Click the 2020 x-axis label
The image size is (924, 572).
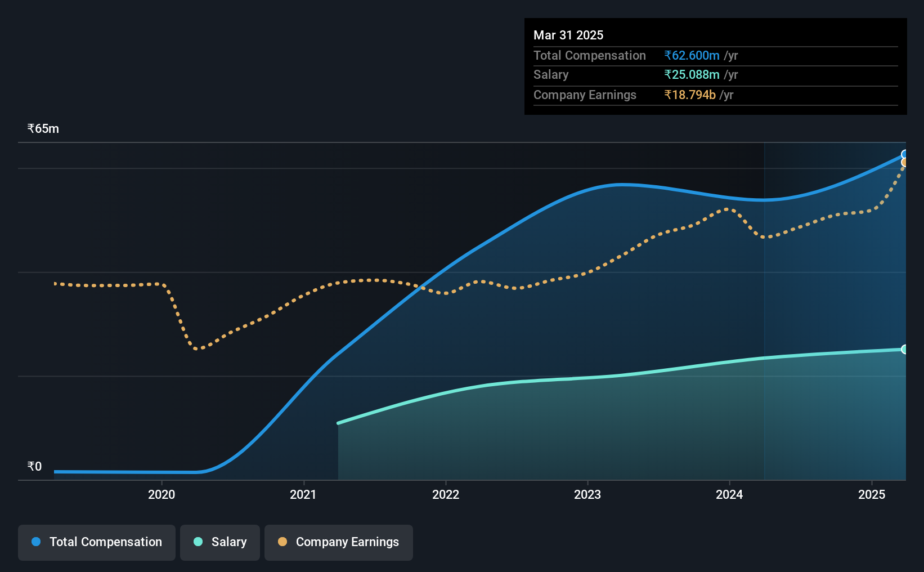tap(162, 494)
